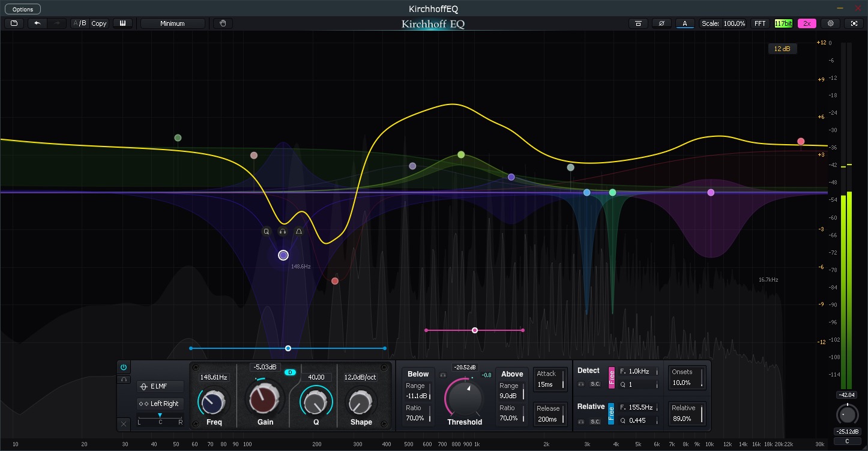Screen dimensions: 868x451
Task: Toggle the phase invert icon
Action: pyautogui.click(x=662, y=23)
